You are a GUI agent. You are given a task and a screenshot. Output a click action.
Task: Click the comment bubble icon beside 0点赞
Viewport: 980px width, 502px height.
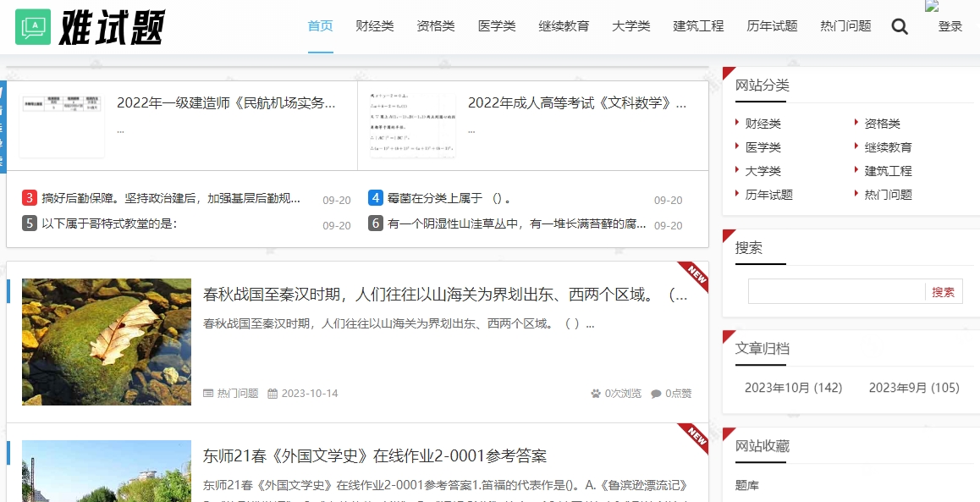[x=656, y=393]
